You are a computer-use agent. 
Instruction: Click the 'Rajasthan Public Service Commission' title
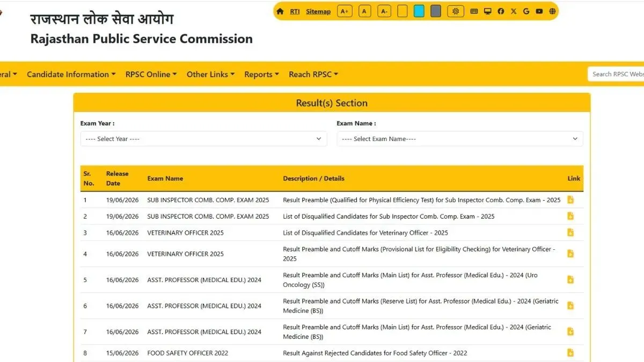pos(142,39)
